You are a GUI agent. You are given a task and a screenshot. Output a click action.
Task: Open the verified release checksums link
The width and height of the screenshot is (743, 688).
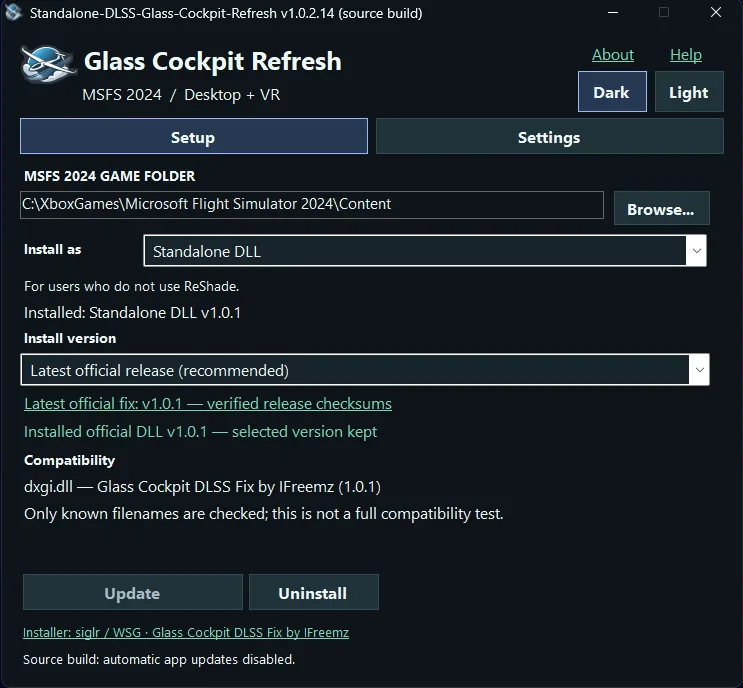pos(208,404)
